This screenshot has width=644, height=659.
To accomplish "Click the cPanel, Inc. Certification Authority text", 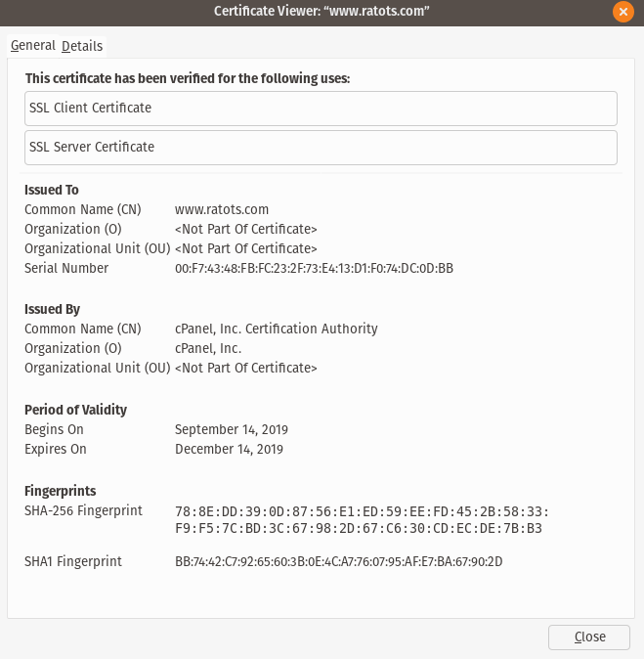I will [276, 329].
